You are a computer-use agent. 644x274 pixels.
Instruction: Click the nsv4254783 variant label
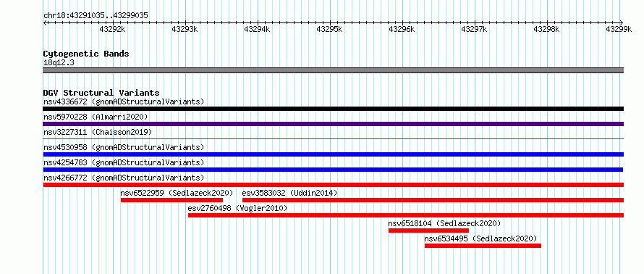(124, 162)
